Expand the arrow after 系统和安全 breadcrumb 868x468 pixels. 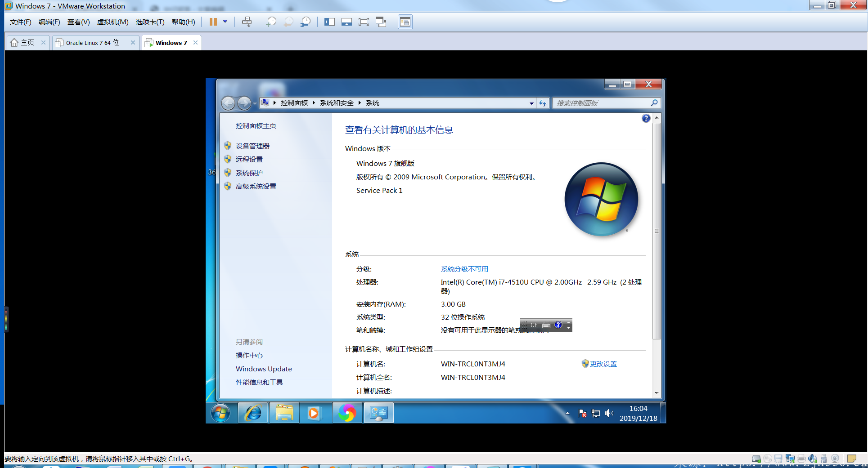click(360, 103)
